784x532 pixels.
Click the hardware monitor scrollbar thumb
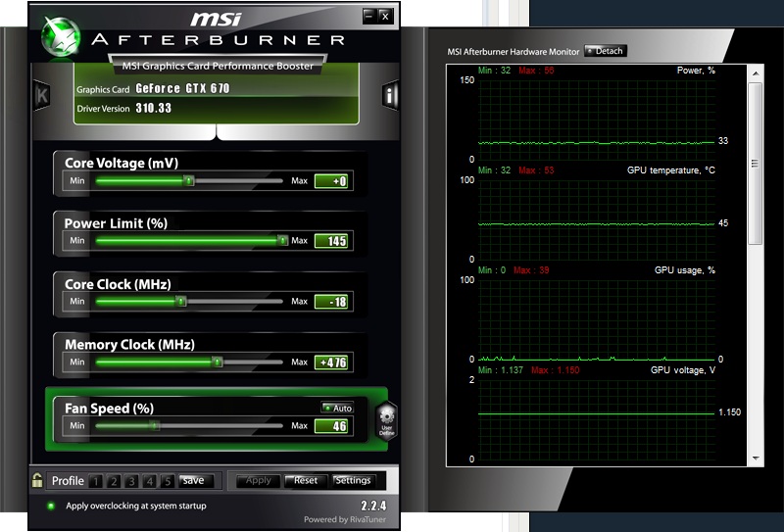coord(756,164)
